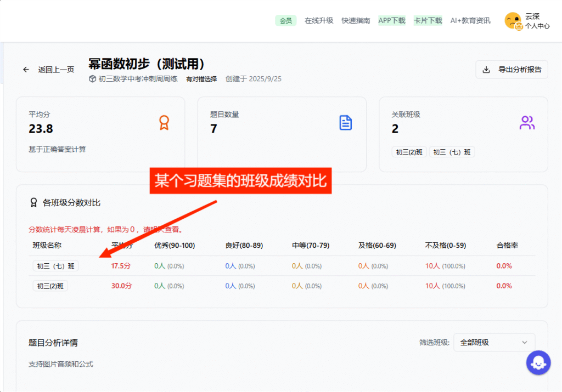Expand the 全部班级 filter dropdown
562x392 pixels.
pyautogui.click(x=493, y=343)
